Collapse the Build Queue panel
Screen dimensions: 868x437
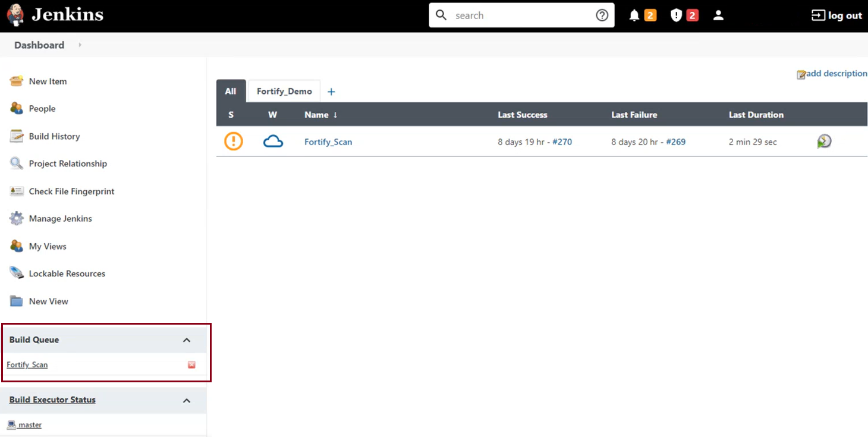pyautogui.click(x=187, y=340)
